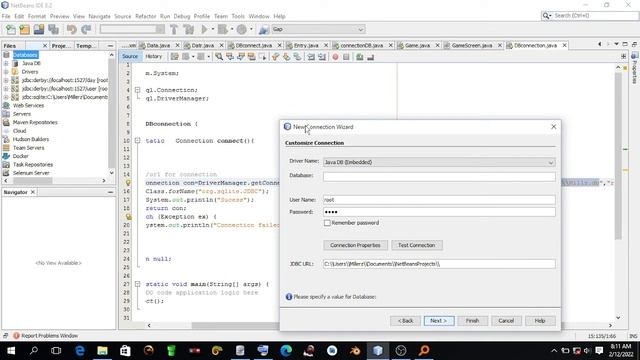This screenshot has height=360, width=640.
Task: Click the lightbulb hint on line 15
Action: [128, 183]
